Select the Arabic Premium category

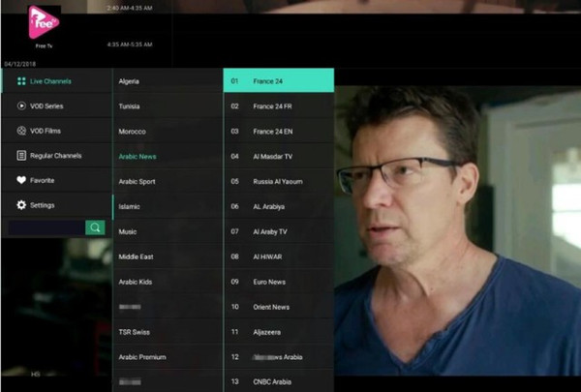click(168, 357)
